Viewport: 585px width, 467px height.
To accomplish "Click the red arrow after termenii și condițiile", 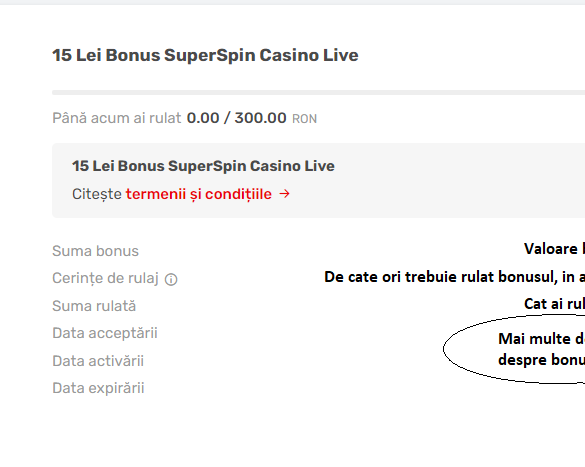I will tap(285, 194).
